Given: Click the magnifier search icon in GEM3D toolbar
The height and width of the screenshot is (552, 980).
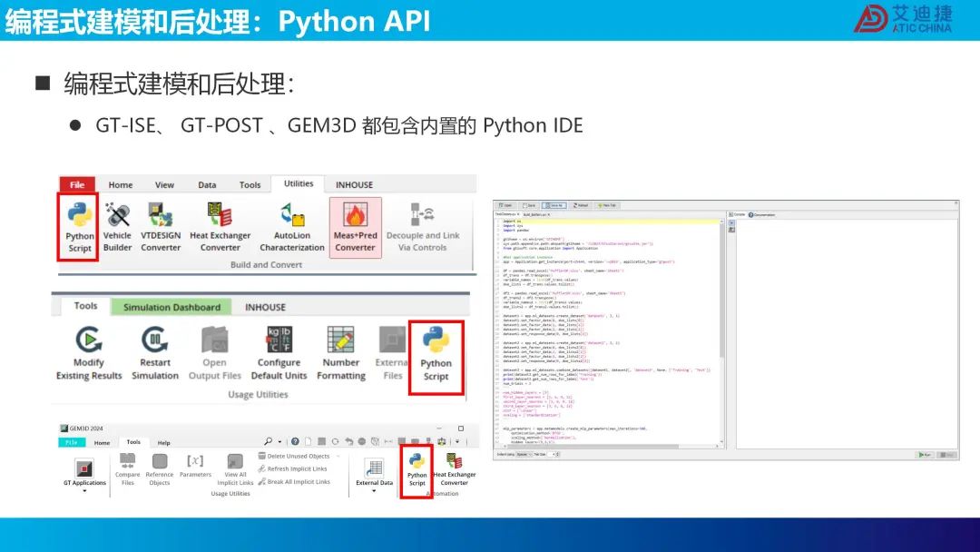Looking at the screenshot, I should 268,441.
